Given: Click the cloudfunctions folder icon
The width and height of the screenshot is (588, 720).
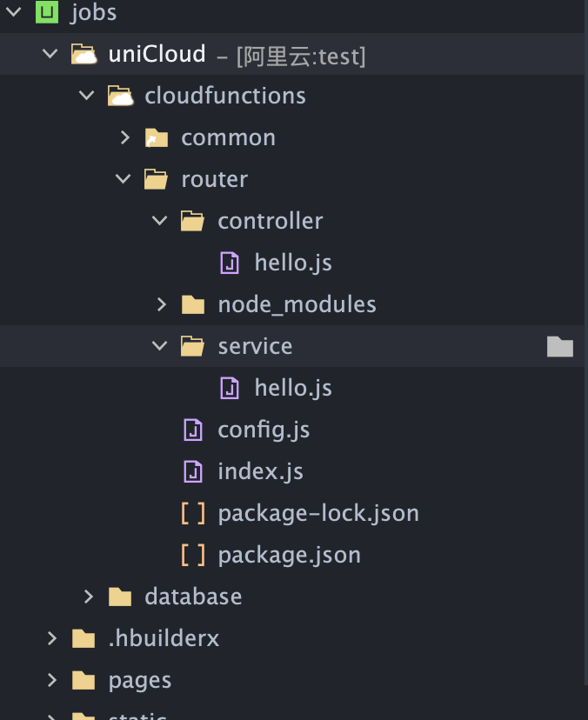Looking at the screenshot, I should pyautogui.click(x=120, y=96).
